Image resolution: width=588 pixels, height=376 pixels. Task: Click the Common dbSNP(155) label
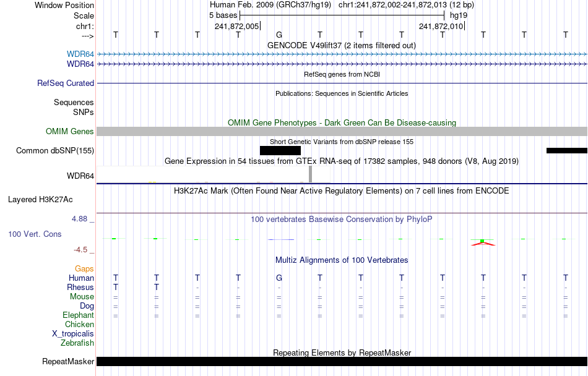pyautogui.click(x=55, y=150)
